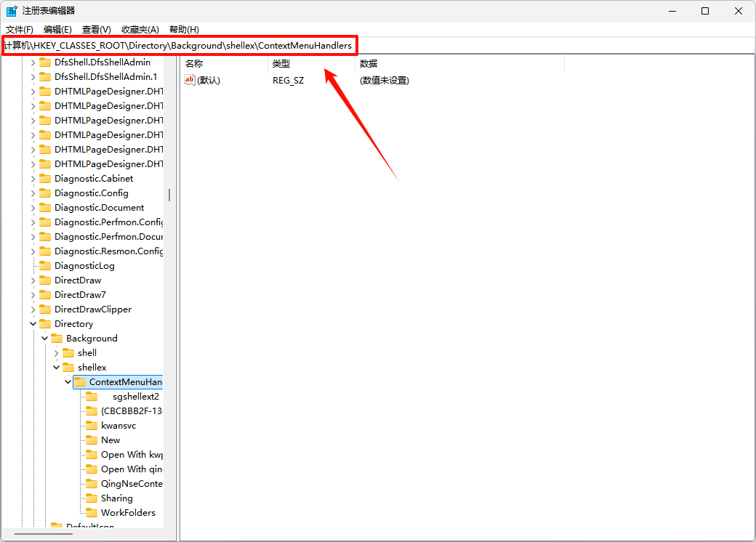Click the Sharing key folder icon
Viewport: 756px width, 542px height.
click(x=92, y=498)
